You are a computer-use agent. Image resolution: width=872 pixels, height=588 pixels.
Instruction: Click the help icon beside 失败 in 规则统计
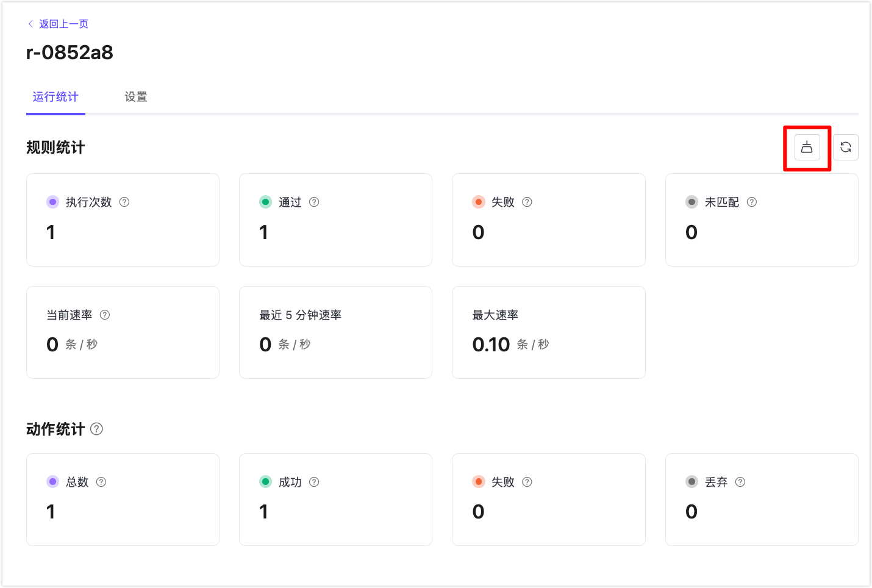528,202
